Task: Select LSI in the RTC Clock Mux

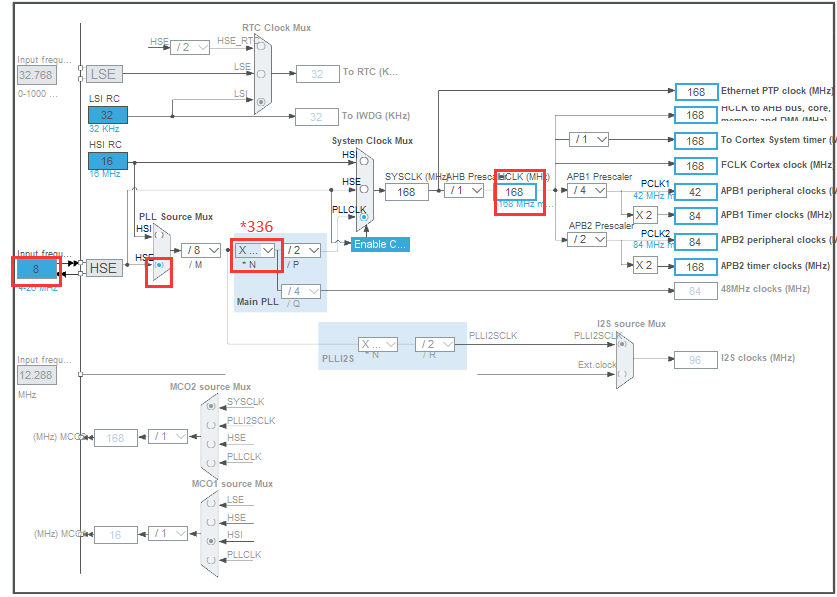Action: pyautogui.click(x=261, y=101)
